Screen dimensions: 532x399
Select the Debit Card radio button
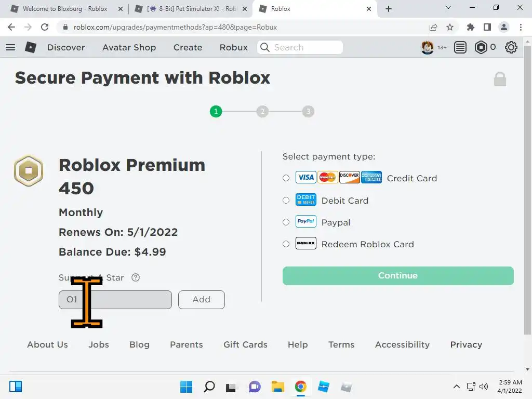[286, 200]
